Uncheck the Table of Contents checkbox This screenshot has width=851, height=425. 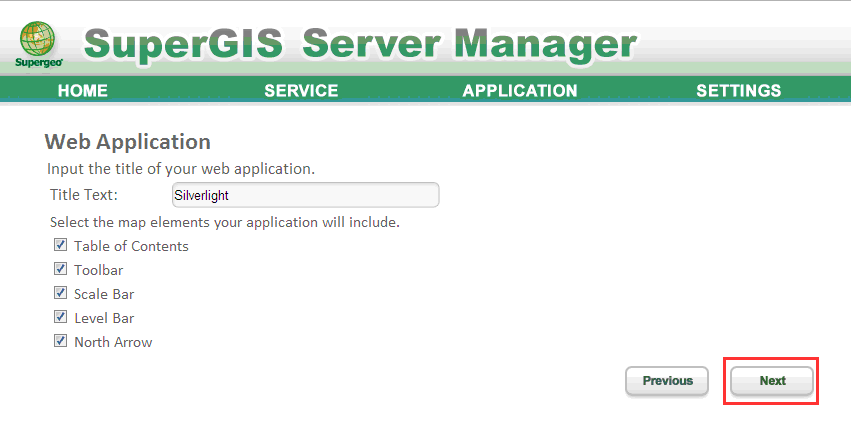coord(60,245)
